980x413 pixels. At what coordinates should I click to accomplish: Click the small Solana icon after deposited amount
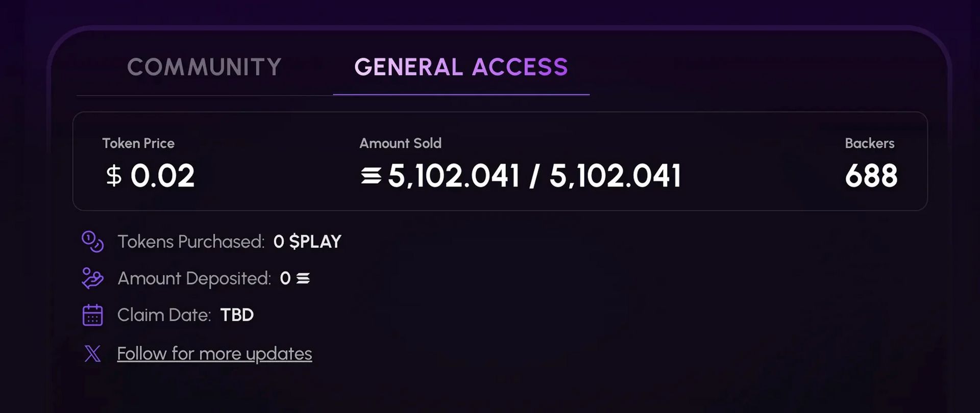[303, 278]
